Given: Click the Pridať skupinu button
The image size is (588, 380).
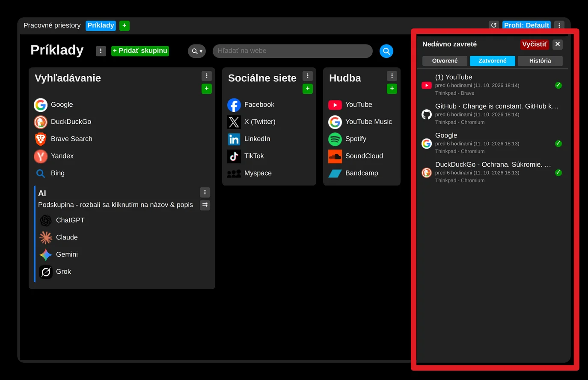Looking at the screenshot, I should tap(140, 51).
